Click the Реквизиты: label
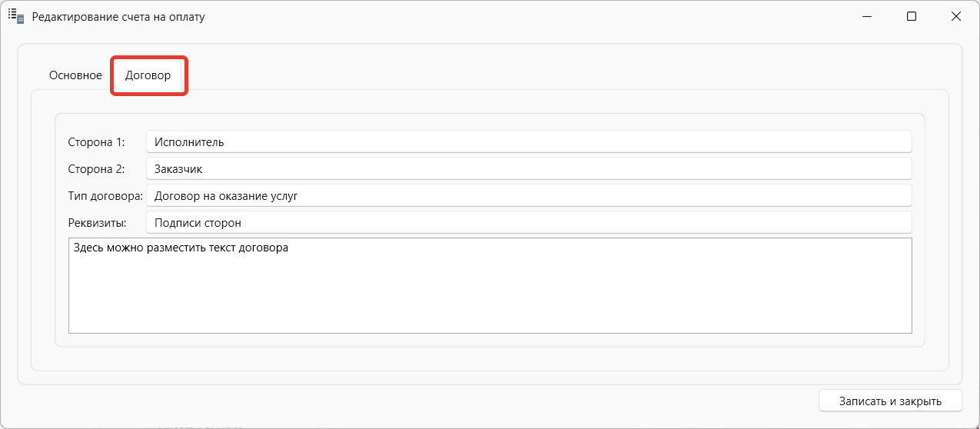980x429 pixels. 97,223
